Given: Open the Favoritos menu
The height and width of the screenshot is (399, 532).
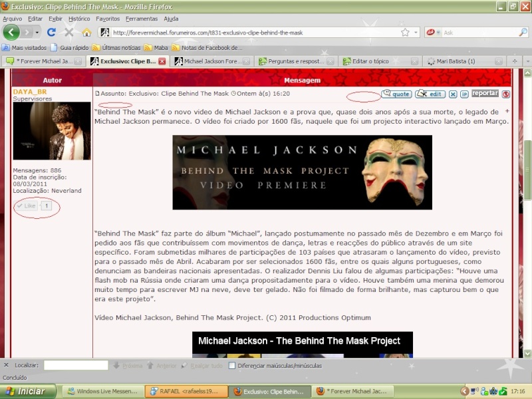Looking at the screenshot, I should (x=108, y=19).
